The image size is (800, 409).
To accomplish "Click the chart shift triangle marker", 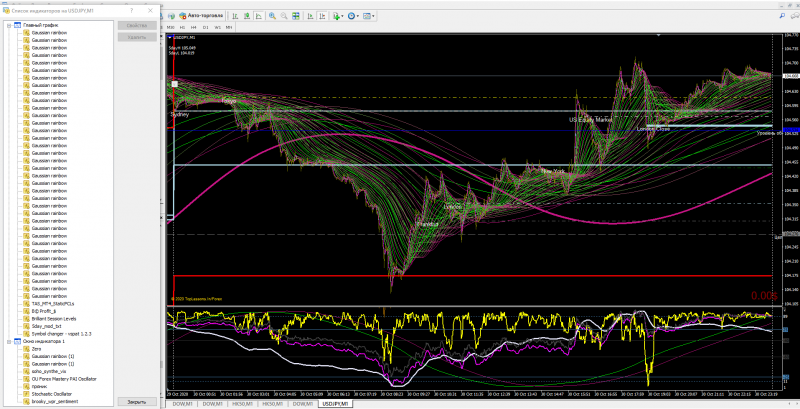I will (659, 35).
